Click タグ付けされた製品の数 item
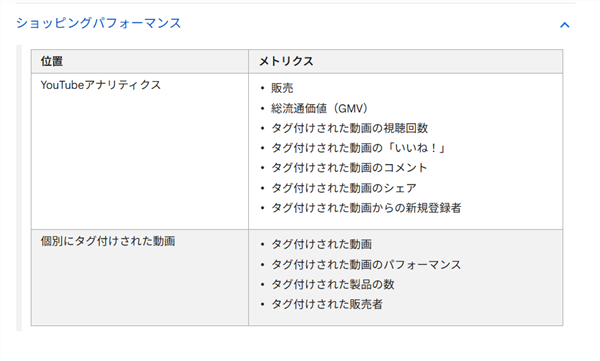The width and height of the screenshot is (600, 361). [x=333, y=284]
